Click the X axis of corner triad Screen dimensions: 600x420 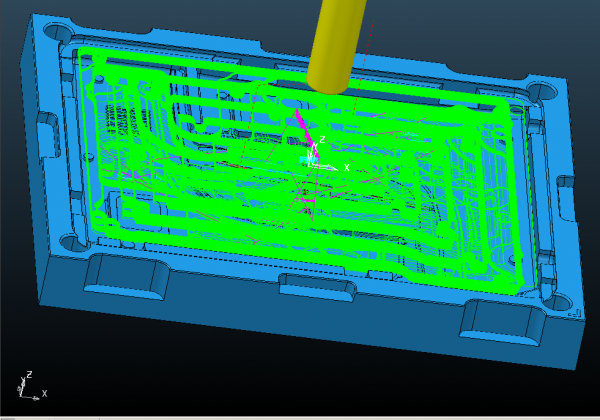tap(43, 394)
